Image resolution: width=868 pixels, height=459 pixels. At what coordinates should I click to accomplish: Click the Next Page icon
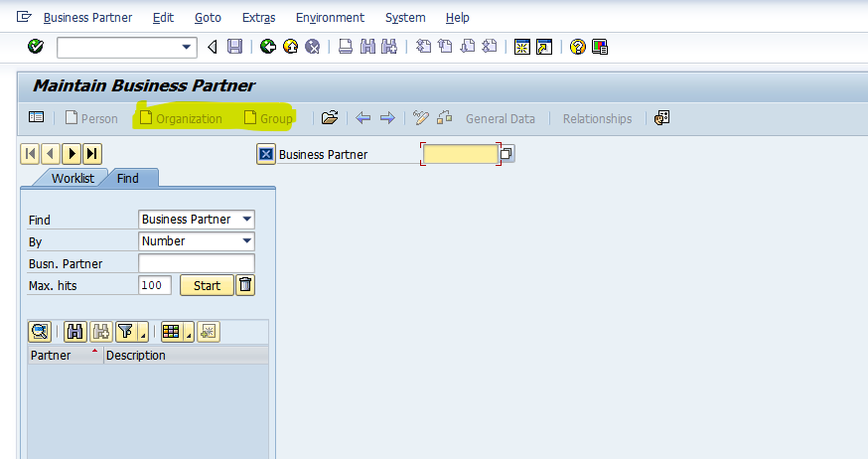click(467, 47)
